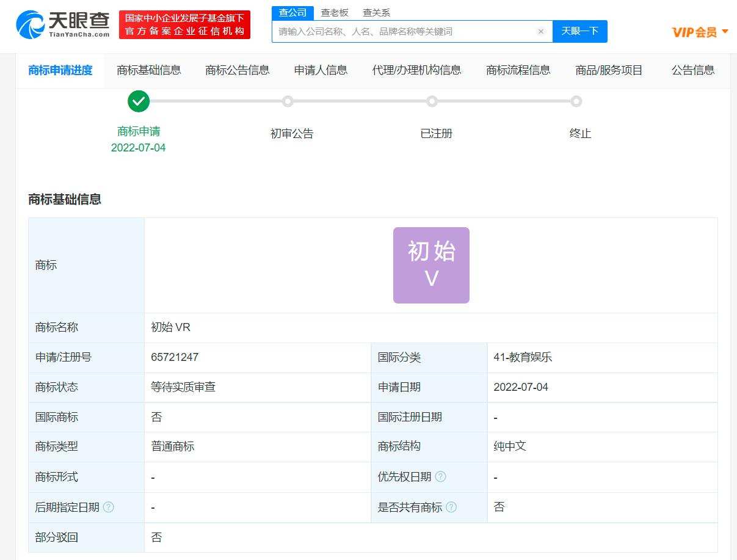
Task: Click the green checkmark 商标申请 step icon
Action: [x=139, y=101]
